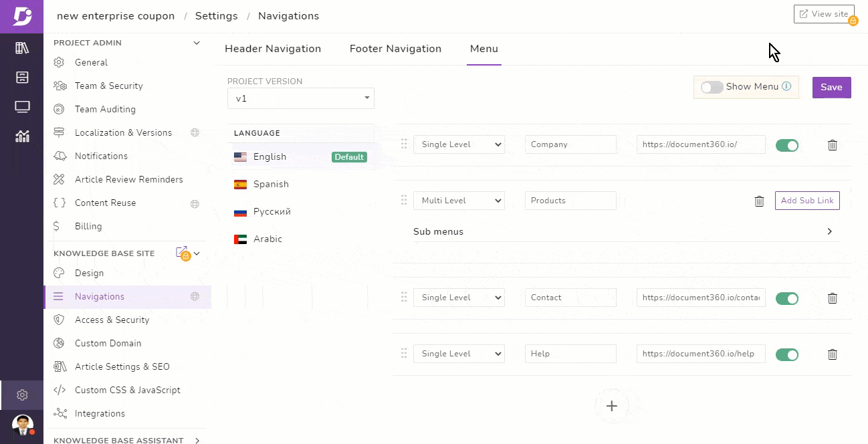This screenshot has height=444, width=868.
Task: Click the Company name input field
Action: (570, 144)
